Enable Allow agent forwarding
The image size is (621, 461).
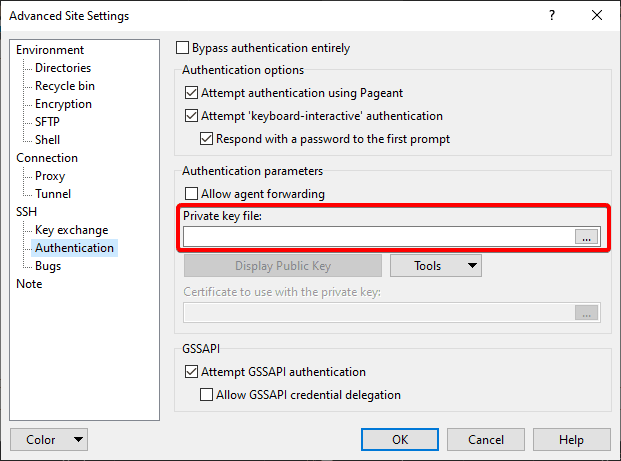point(193,194)
